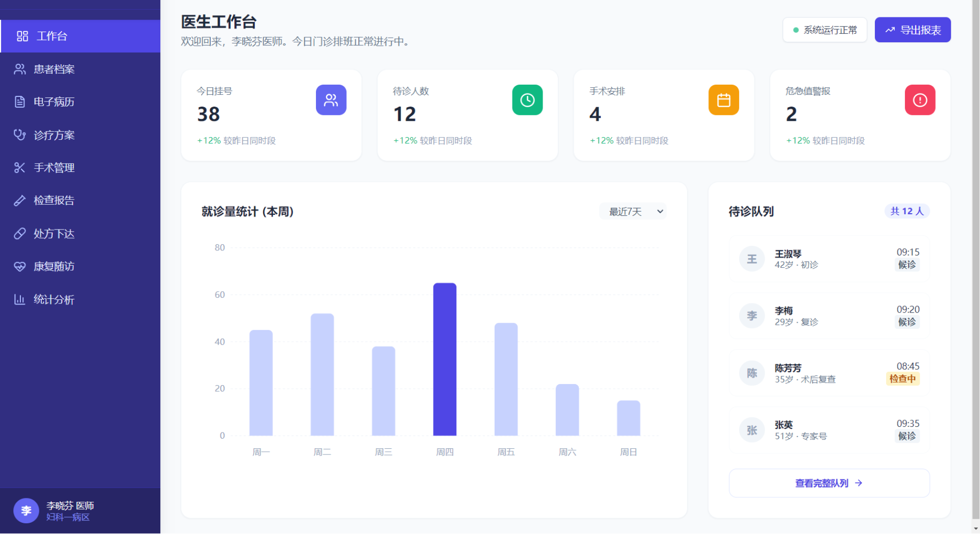980x534 pixels.
Task: Open 患者档案 in the sidebar
Action: (54, 69)
